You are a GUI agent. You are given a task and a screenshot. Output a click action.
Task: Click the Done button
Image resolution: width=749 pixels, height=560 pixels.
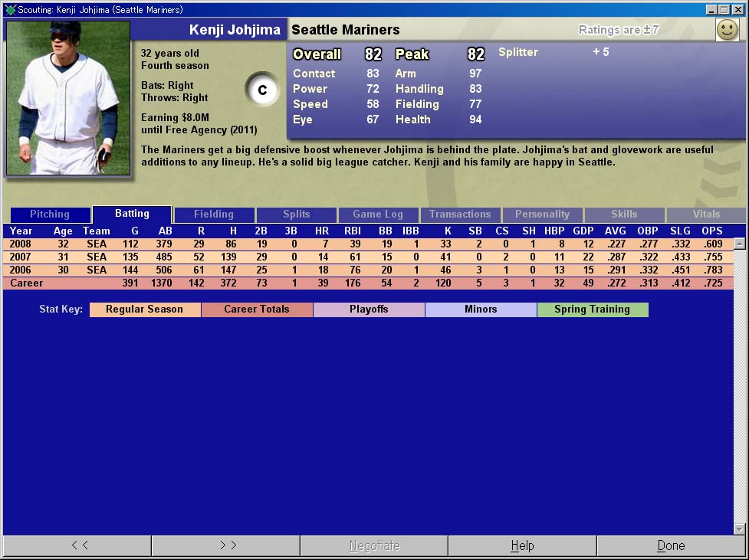coord(671,545)
